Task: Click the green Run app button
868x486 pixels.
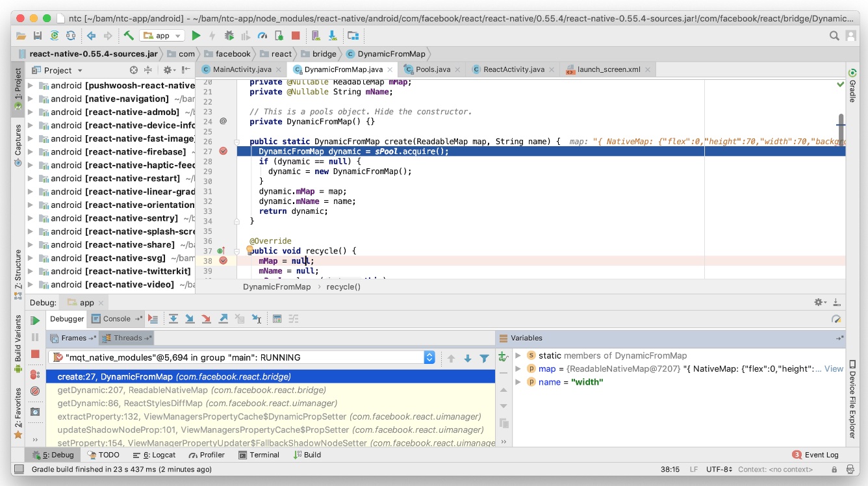Action: (196, 36)
